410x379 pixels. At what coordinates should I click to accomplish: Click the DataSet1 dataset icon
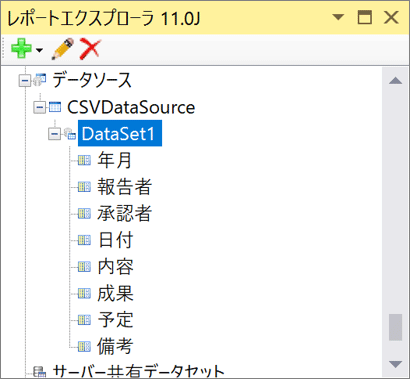(x=70, y=134)
